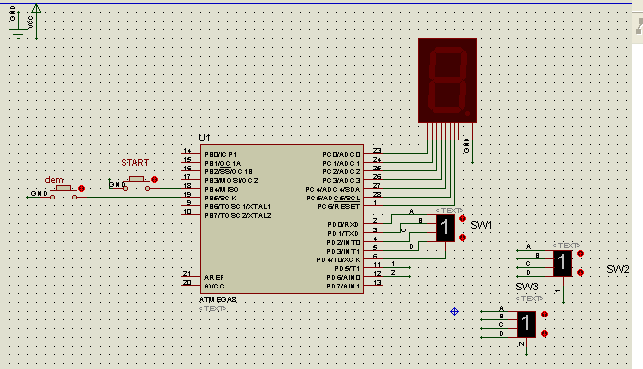Decrement SW2 thumbwheel with lower red dot
The image size is (643, 369).
point(580,272)
